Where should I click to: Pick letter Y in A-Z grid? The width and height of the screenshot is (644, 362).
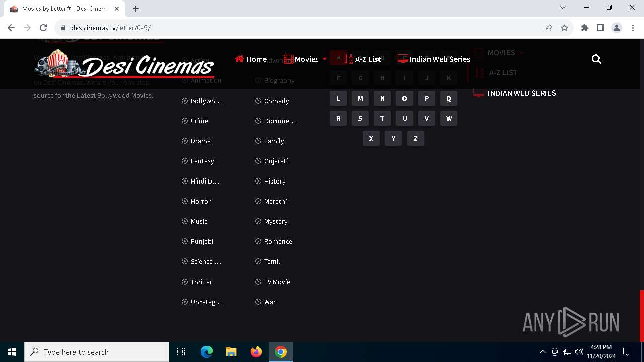pos(393,139)
